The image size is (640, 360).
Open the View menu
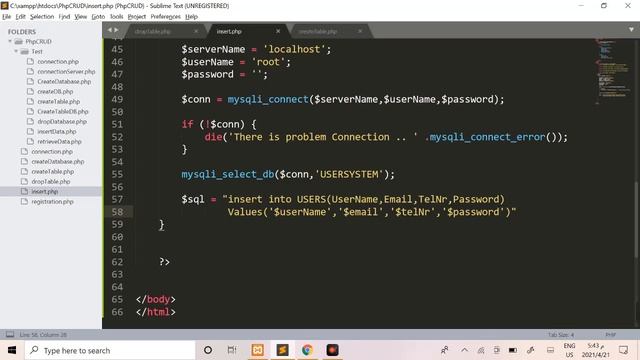[80, 17]
